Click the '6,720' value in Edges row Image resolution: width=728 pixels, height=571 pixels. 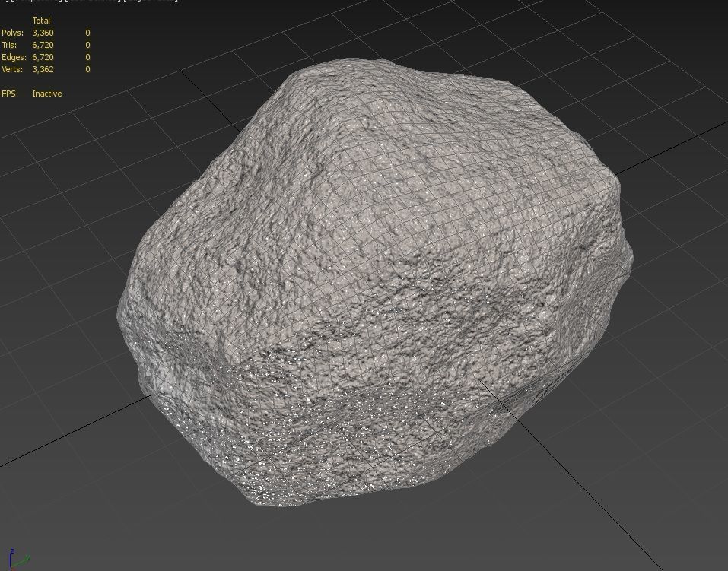tap(43, 57)
